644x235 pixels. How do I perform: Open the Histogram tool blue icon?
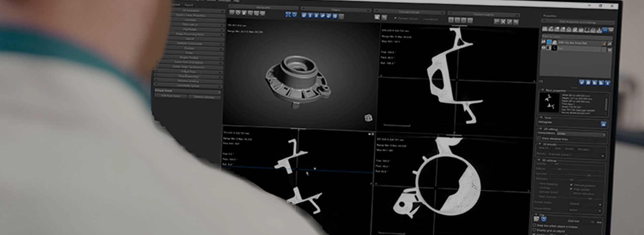tap(604, 124)
